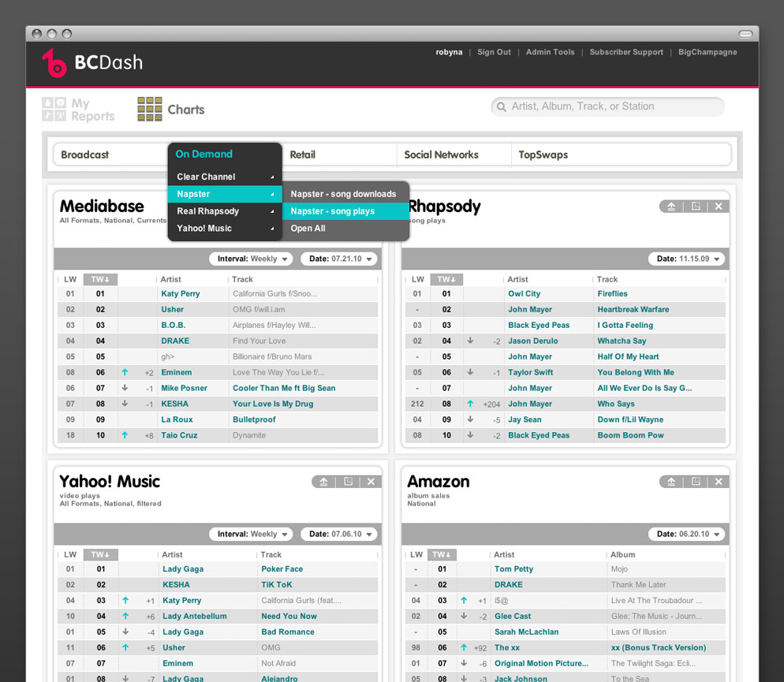The width and height of the screenshot is (784, 682).
Task: Open Mediabase Interval Weekly dropdown
Action: tap(251, 259)
